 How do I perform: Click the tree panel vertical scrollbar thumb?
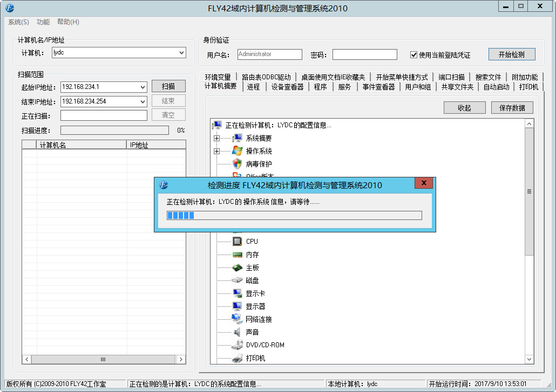tap(529, 191)
